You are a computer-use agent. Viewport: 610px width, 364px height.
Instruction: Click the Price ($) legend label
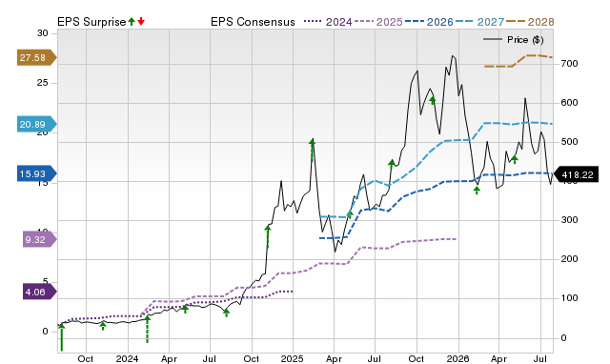click(525, 40)
